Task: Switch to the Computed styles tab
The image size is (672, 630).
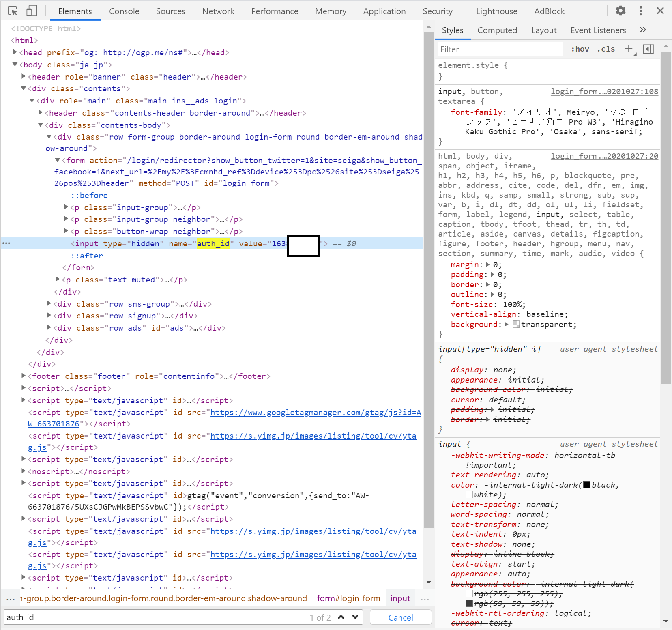Action: (497, 30)
